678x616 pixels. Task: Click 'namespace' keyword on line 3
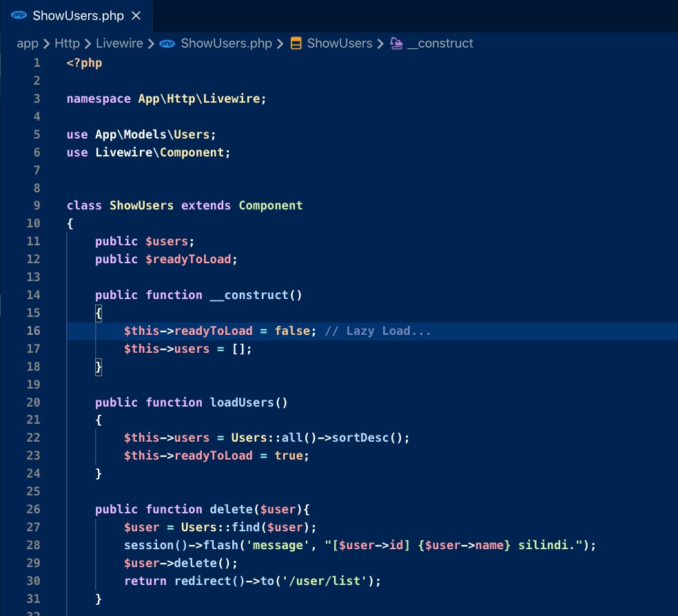pyautogui.click(x=99, y=99)
